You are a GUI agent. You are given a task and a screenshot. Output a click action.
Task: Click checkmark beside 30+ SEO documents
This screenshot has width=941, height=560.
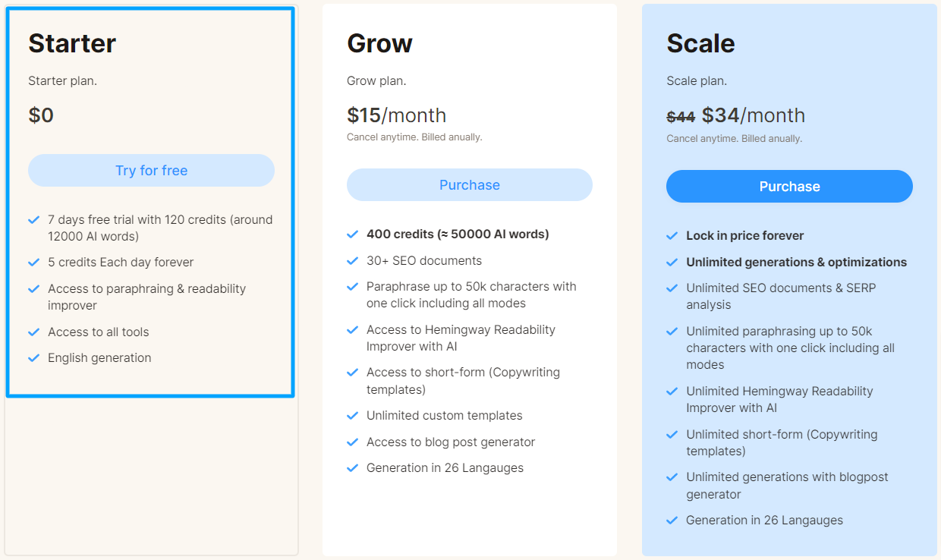coord(353,261)
